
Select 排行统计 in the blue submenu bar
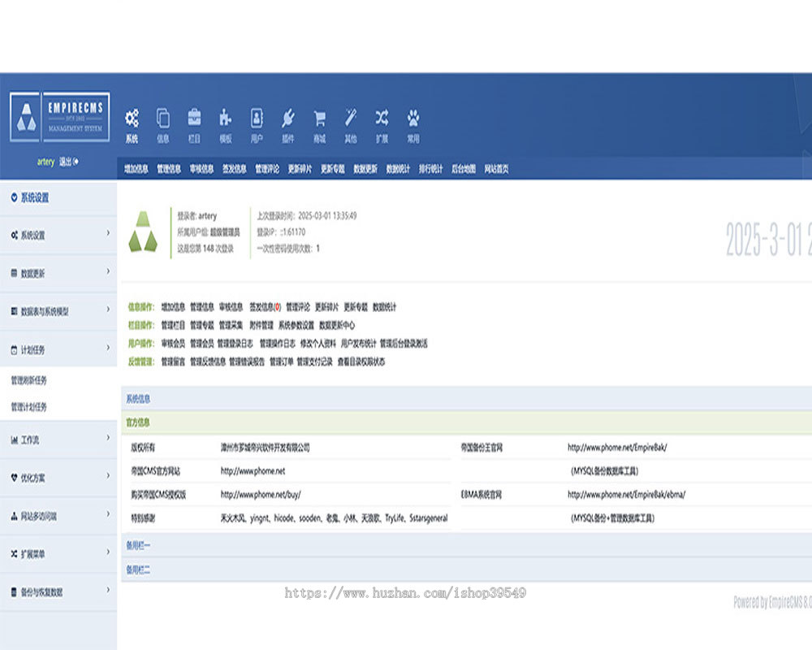[431, 169]
